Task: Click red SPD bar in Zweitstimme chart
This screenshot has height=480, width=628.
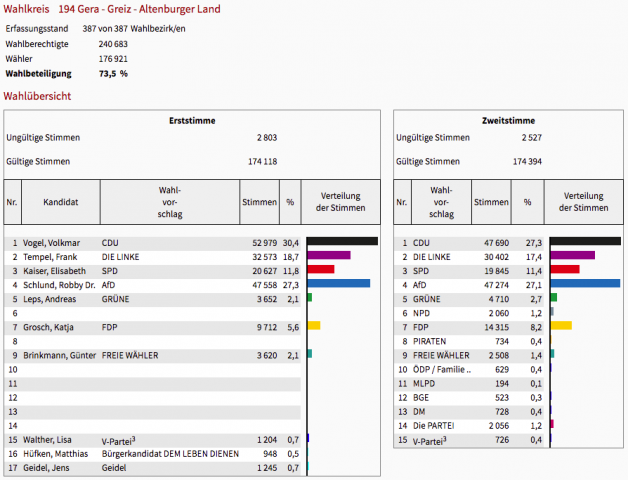Action: (x=565, y=269)
